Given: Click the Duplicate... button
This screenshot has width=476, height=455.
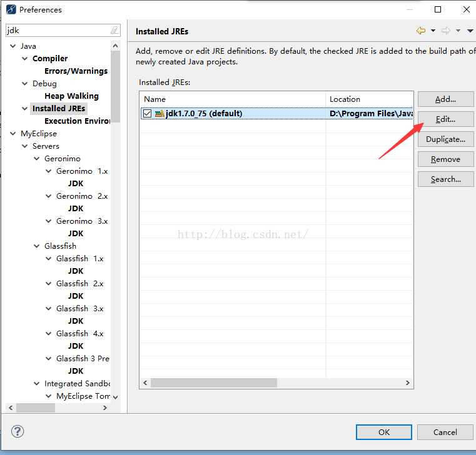Looking at the screenshot, I should [x=445, y=139].
